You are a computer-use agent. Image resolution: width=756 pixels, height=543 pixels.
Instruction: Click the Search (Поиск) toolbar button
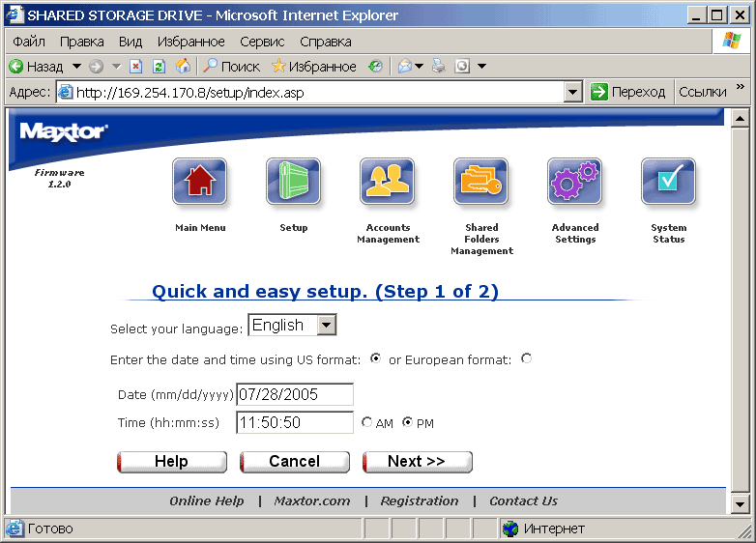point(231,66)
